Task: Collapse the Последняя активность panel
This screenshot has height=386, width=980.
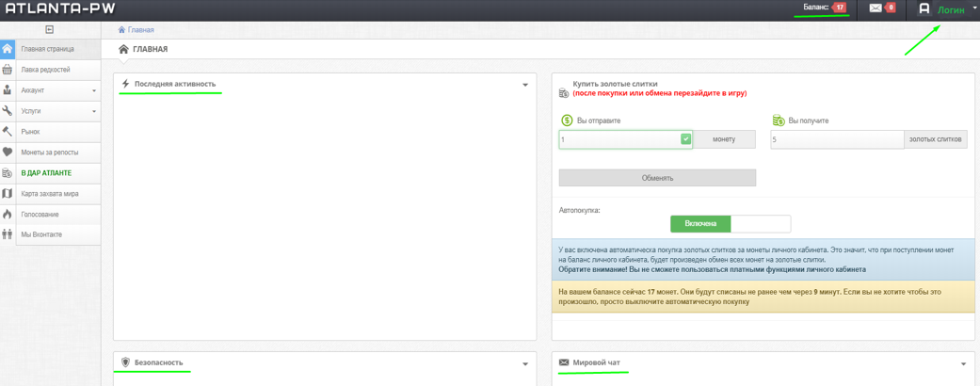Action: point(525,85)
